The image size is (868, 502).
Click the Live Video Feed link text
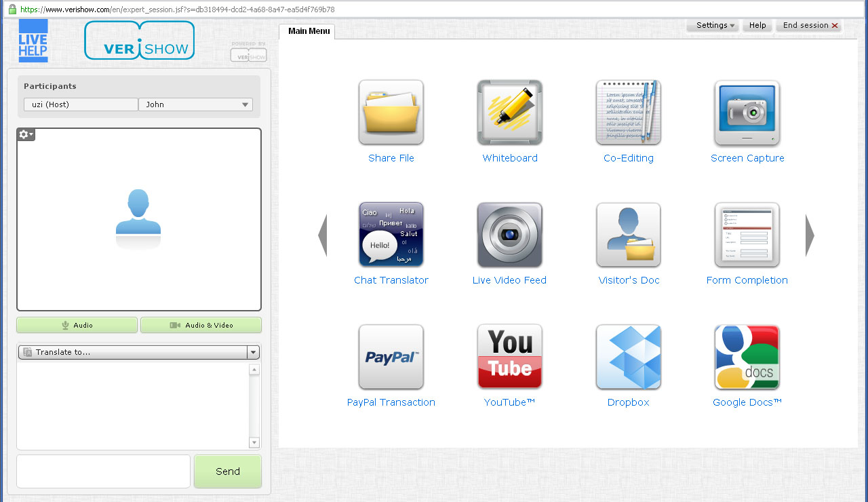click(509, 280)
